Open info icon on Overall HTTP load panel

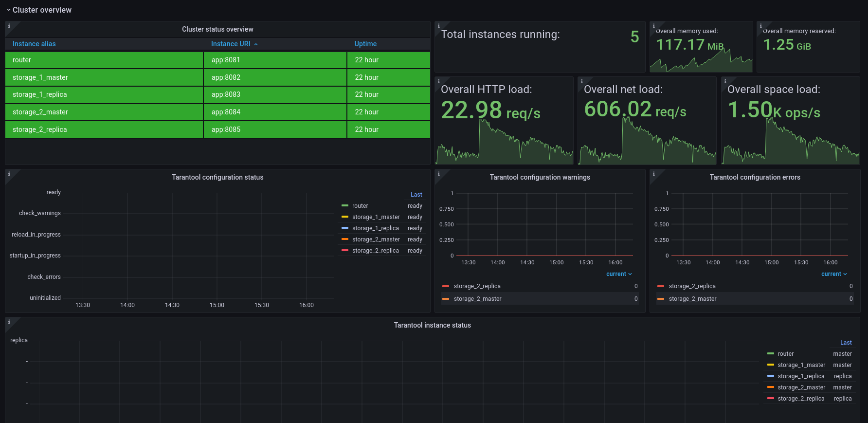(438, 81)
